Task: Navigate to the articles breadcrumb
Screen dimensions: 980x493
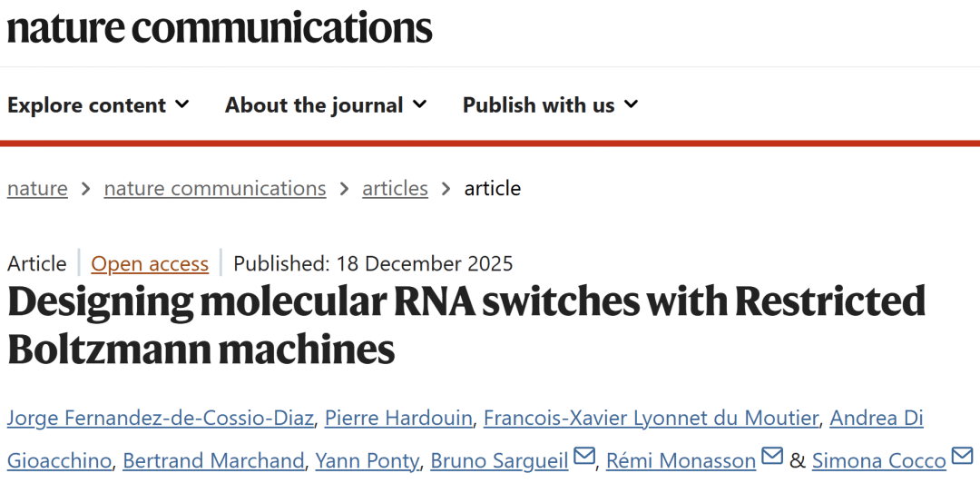Action: (x=395, y=189)
